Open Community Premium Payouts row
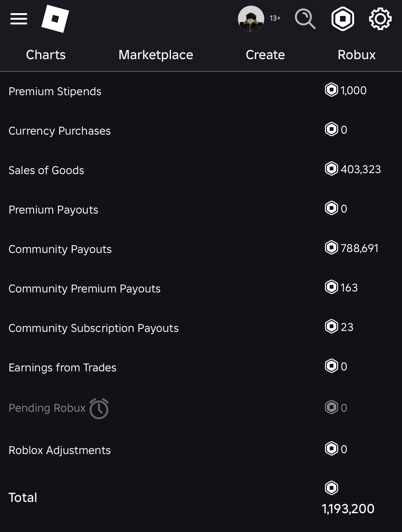The height and width of the screenshot is (532, 402). click(201, 288)
